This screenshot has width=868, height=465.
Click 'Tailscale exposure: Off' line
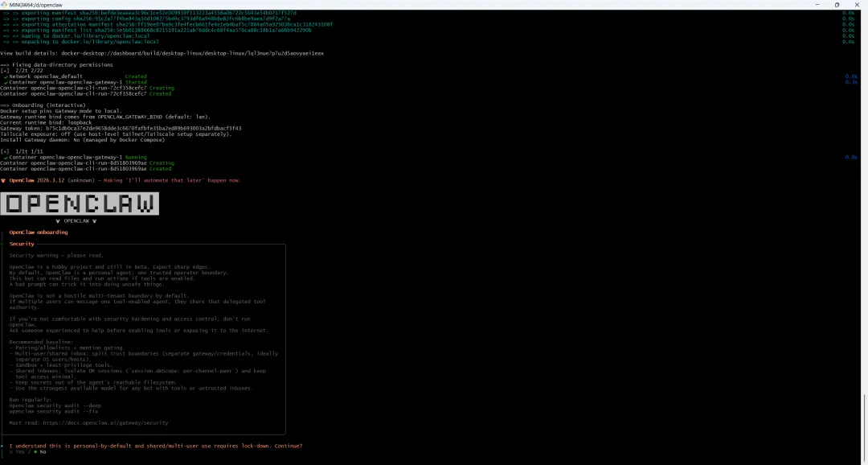(x=116, y=134)
